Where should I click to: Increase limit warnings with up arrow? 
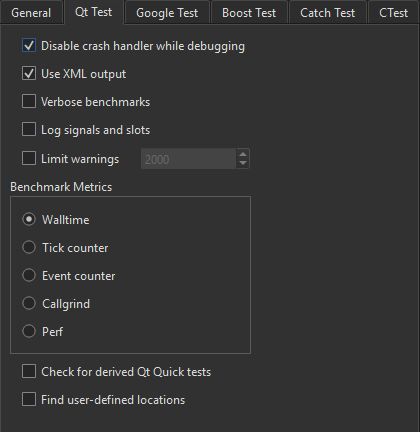243,154
